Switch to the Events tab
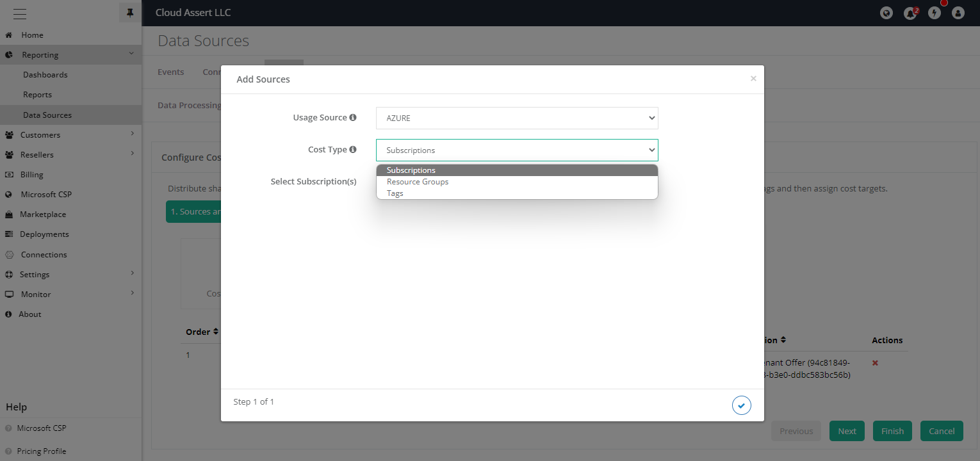This screenshot has height=461, width=980. point(170,72)
